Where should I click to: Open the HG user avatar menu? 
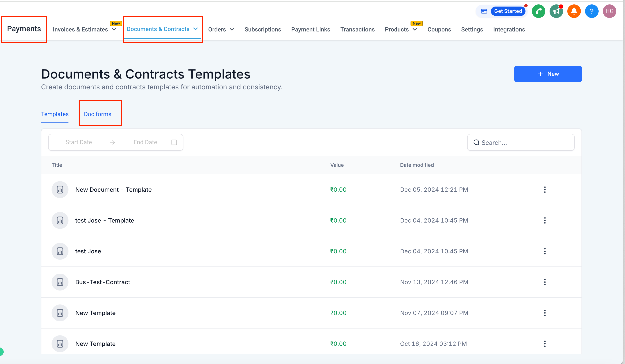(609, 11)
